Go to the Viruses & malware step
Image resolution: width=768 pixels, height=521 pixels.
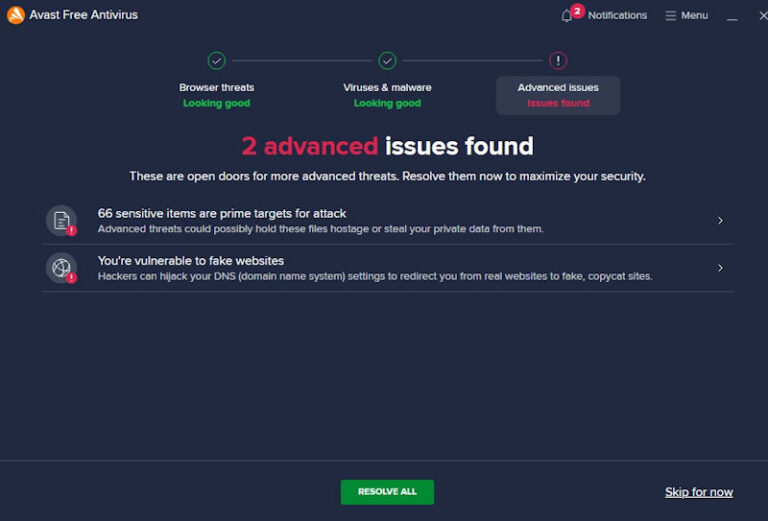(387, 95)
